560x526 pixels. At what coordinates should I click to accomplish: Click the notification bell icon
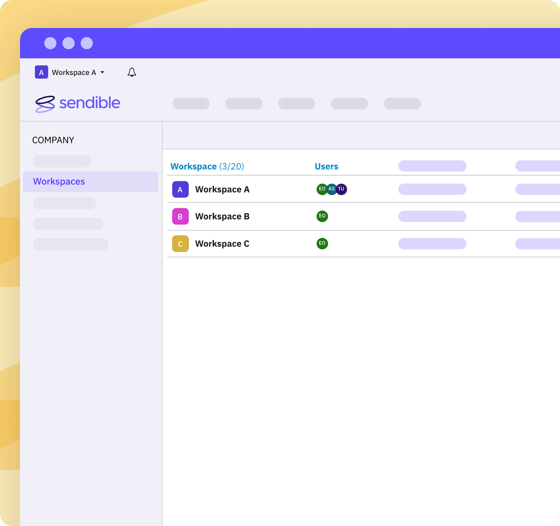pos(132,72)
